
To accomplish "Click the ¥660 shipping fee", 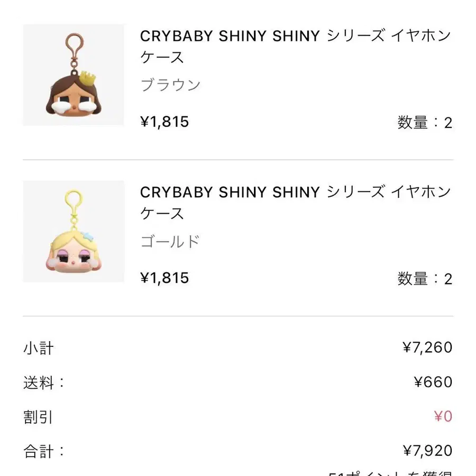I will coord(433,382).
